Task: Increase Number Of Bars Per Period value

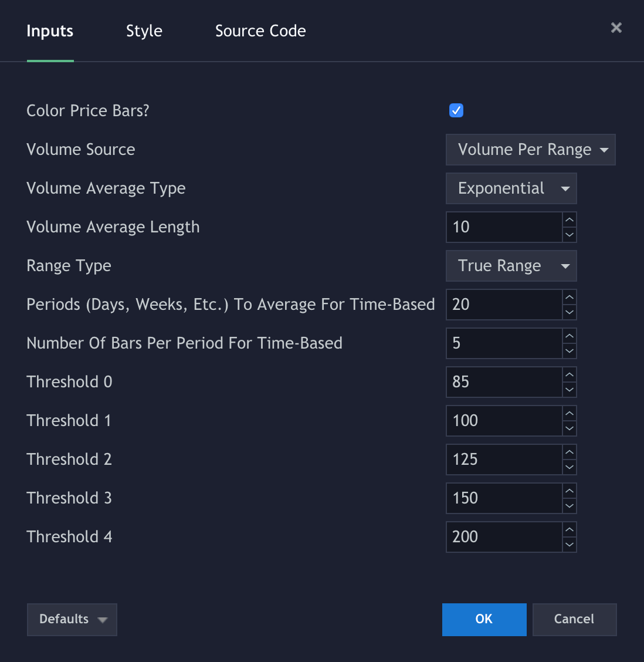Action: pyautogui.click(x=569, y=336)
